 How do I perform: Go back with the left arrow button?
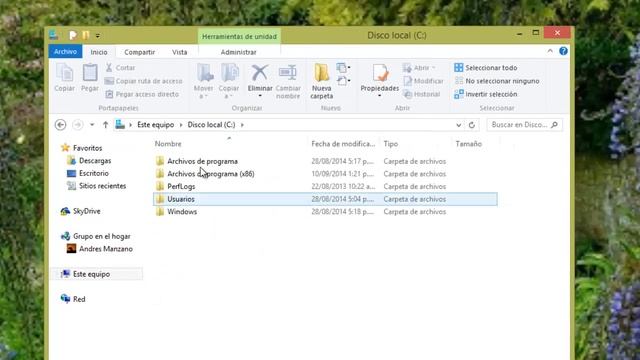coord(60,124)
